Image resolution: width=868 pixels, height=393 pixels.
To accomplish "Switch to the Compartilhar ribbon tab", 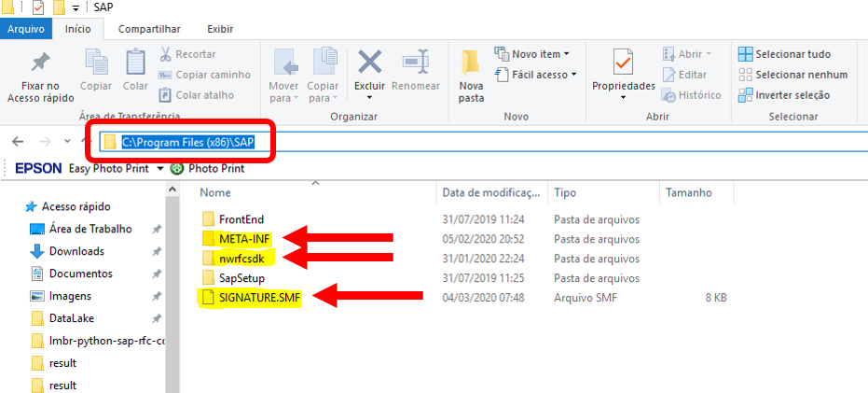I will [x=149, y=29].
